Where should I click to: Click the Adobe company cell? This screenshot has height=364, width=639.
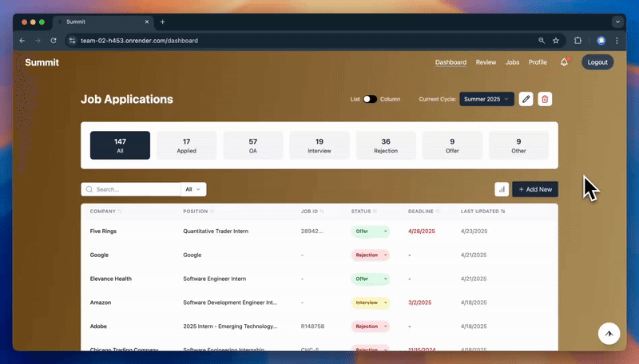[x=98, y=326]
